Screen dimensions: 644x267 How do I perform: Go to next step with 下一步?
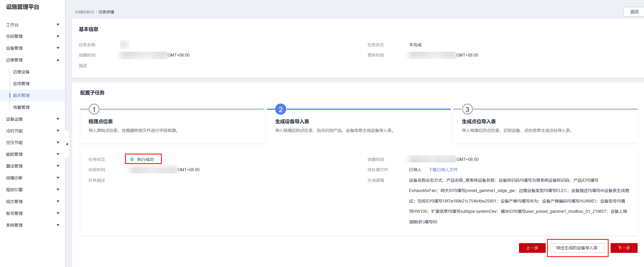coord(624,248)
